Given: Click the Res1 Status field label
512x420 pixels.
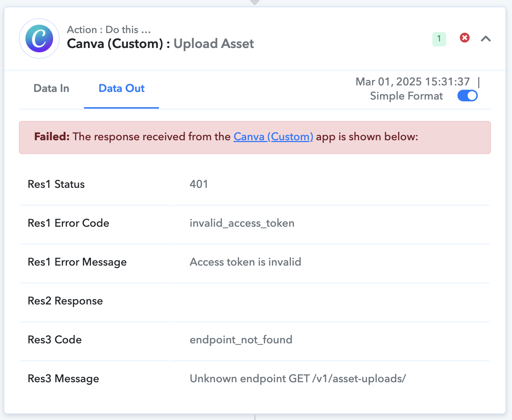Looking at the screenshot, I should click(x=56, y=184).
